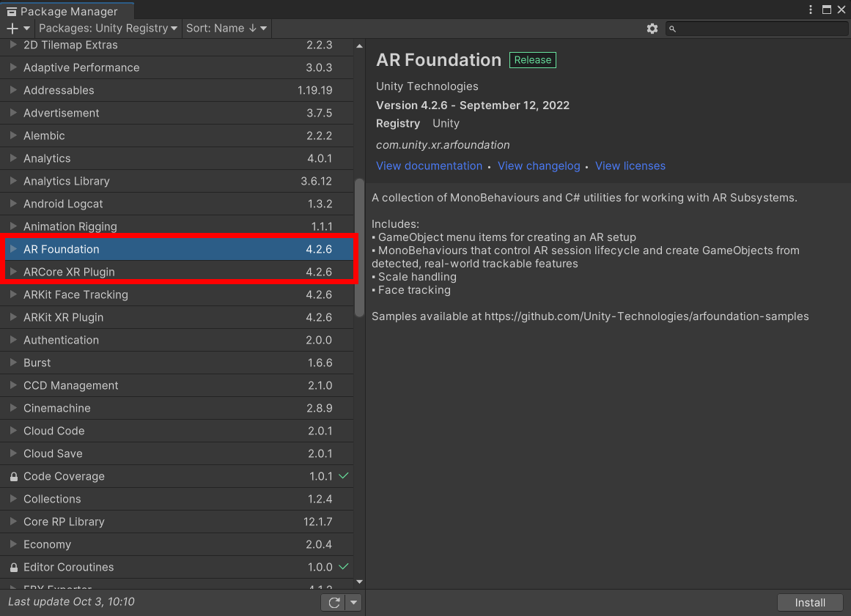Click Version 4.2.6 date text
Viewport: 851px width, 616px height.
(x=473, y=105)
